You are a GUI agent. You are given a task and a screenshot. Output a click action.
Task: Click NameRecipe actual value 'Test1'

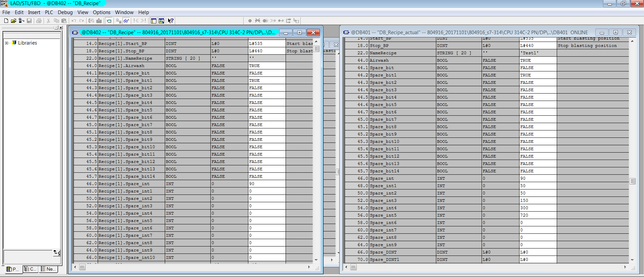point(538,53)
